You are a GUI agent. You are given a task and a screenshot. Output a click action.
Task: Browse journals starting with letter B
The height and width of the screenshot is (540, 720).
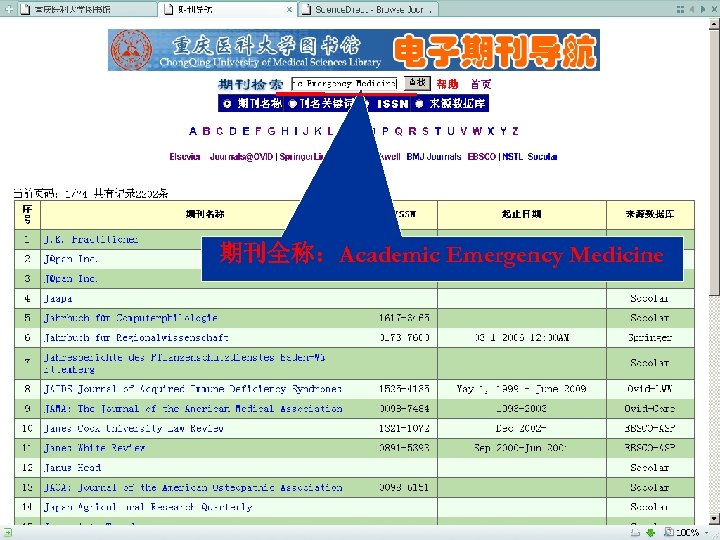coord(207,131)
